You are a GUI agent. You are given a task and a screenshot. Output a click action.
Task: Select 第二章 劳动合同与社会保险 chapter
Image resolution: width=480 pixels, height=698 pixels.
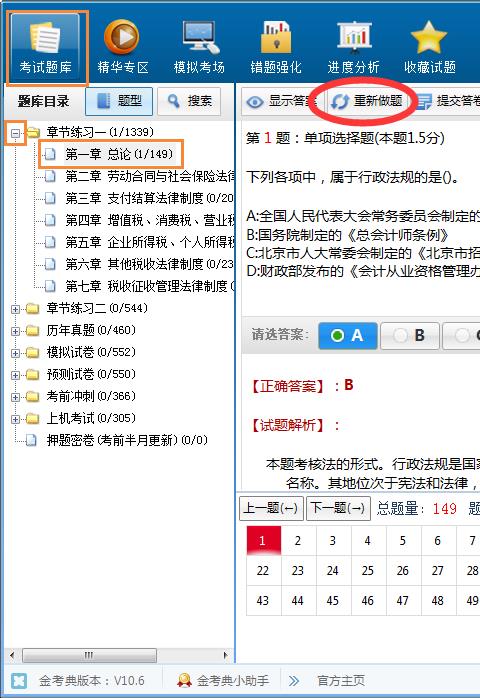pos(150,176)
